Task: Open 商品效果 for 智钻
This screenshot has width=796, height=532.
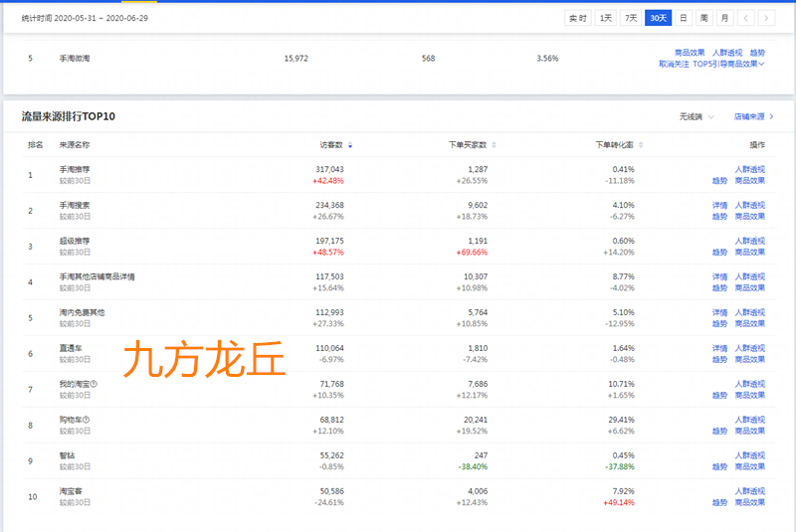Action: point(750,466)
